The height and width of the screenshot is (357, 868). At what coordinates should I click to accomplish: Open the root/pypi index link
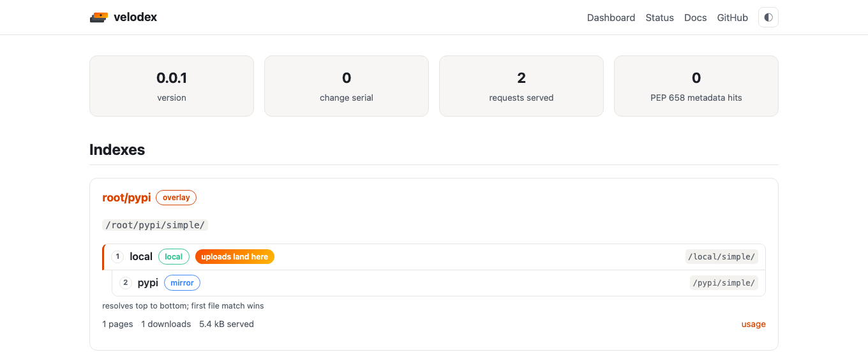point(126,198)
